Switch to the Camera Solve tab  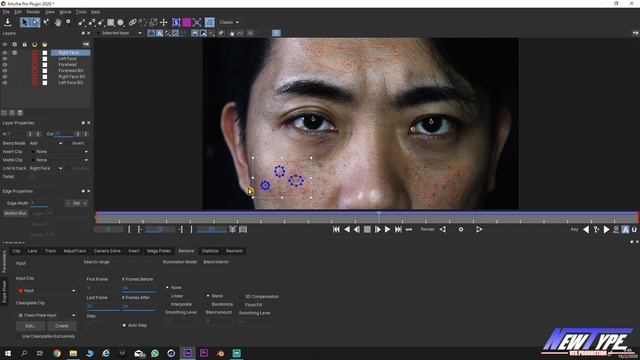coord(107,251)
